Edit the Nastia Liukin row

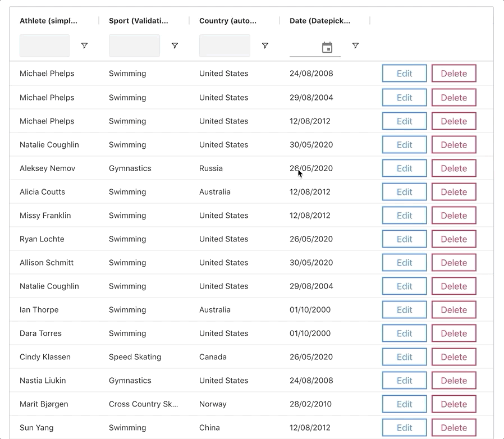[x=404, y=381]
